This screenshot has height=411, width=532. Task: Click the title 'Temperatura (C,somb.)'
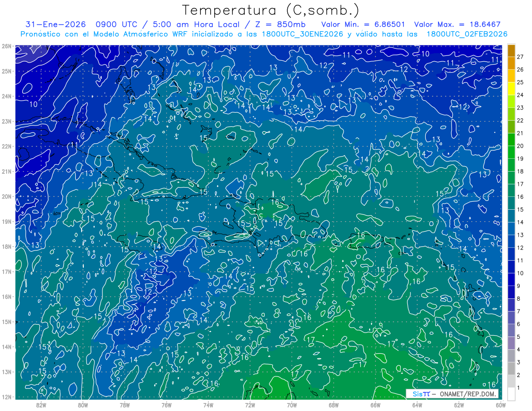[x=270, y=10]
